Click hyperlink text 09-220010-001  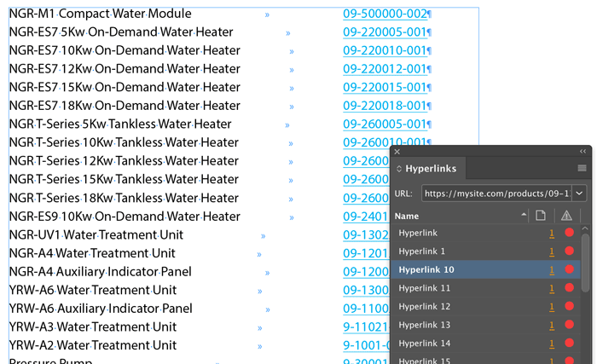pos(385,50)
